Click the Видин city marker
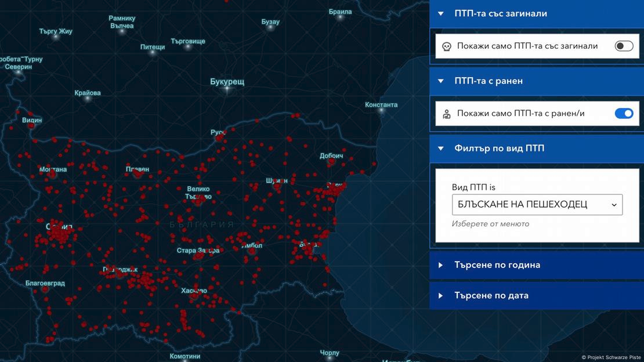Image resolution: width=644 pixels, height=362 pixels. pyautogui.click(x=31, y=126)
